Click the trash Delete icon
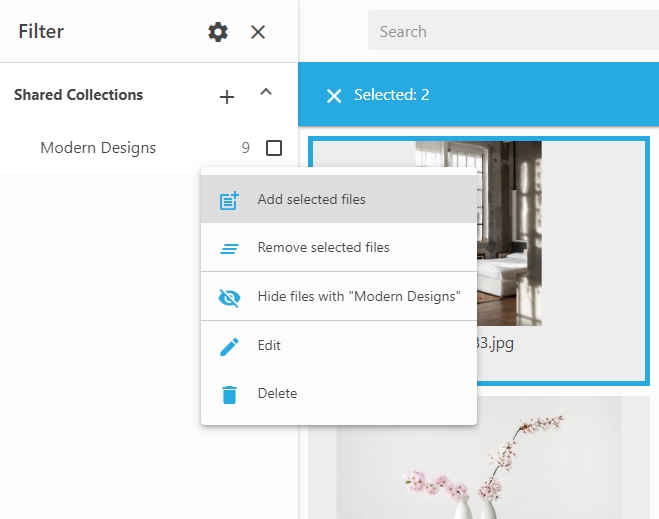Image resolution: width=659 pixels, height=519 pixels. pyautogui.click(x=230, y=394)
